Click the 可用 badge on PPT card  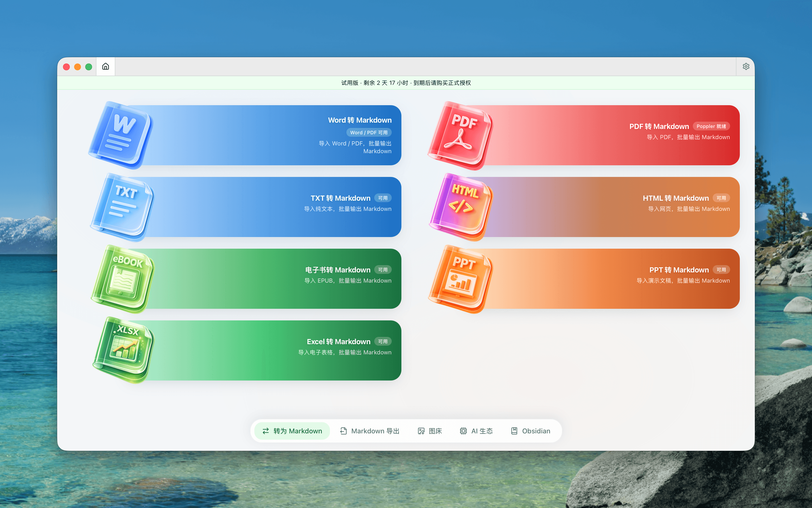(x=721, y=270)
